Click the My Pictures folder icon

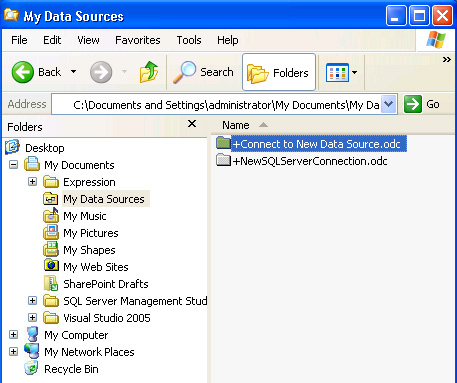[x=51, y=232]
